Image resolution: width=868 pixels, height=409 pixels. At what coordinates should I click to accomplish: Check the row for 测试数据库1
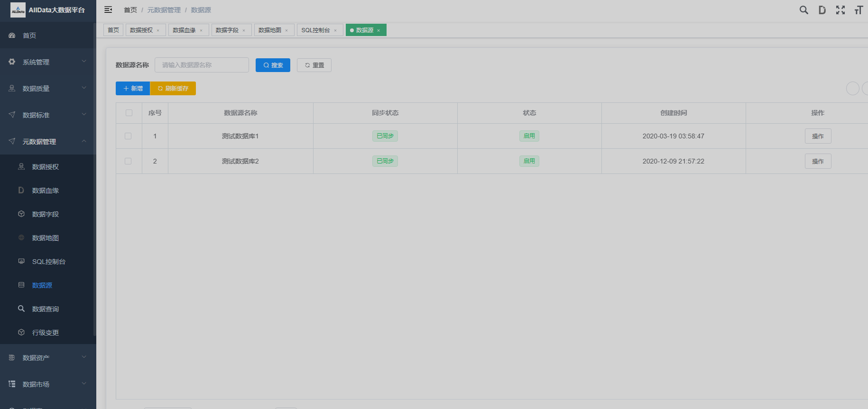point(128,136)
